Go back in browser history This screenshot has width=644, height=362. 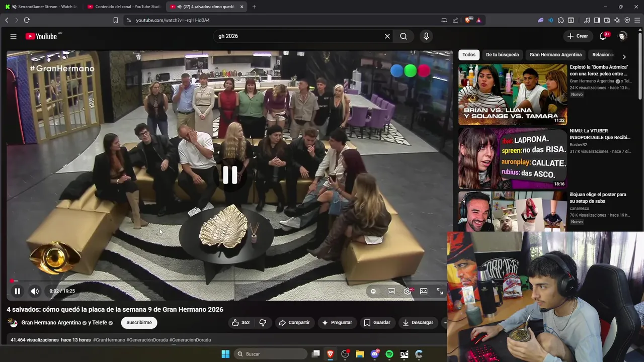point(7,20)
